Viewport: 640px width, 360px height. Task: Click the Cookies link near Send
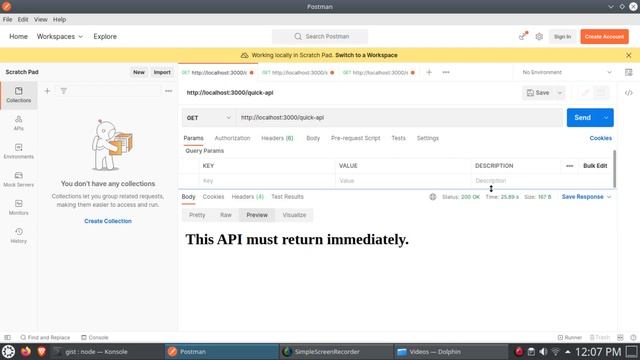[600, 138]
